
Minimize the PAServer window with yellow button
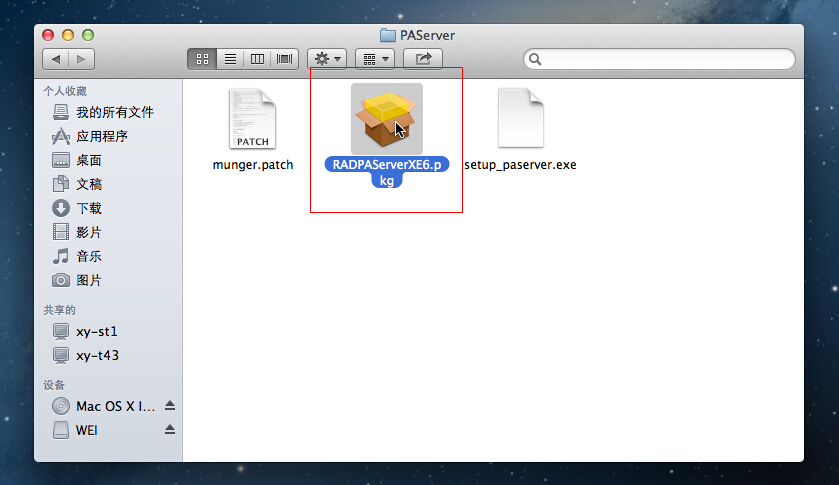tap(68, 35)
